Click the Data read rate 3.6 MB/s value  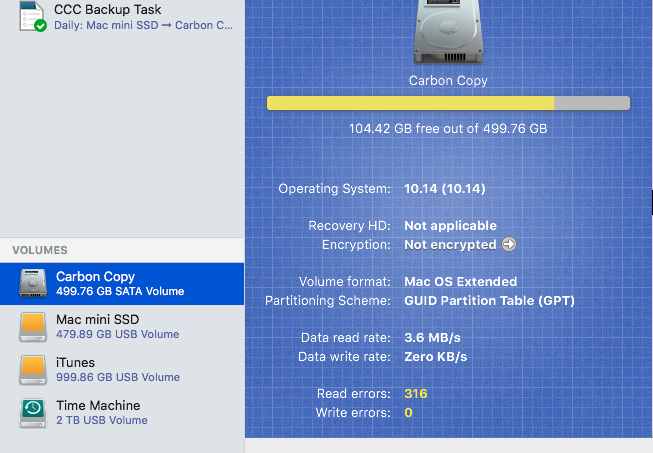432,338
